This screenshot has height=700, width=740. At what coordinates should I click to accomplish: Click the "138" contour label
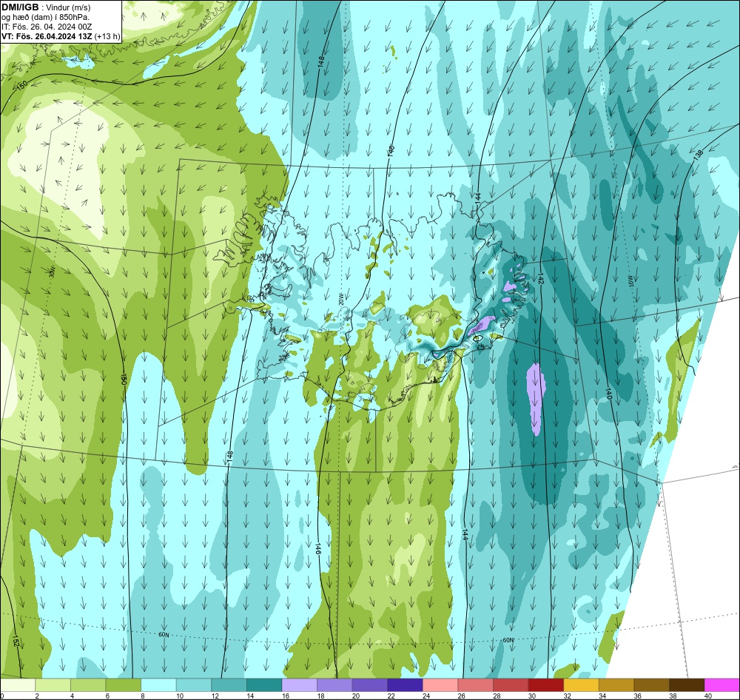pyautogui.click(x=699, y=156)
